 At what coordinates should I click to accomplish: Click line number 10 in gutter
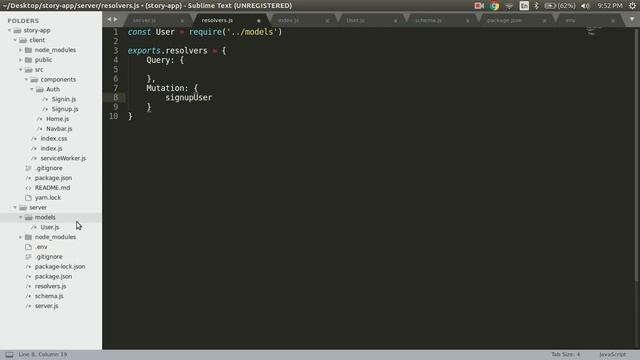tap(113, 116)
